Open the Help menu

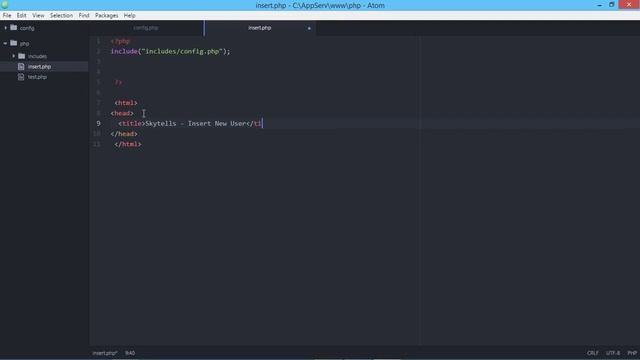coord(129,16)
